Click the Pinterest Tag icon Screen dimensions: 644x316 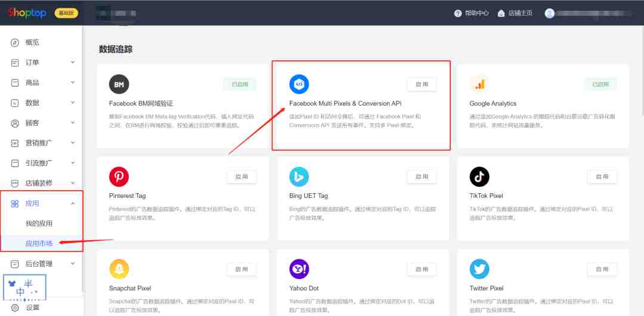[119, 176]
